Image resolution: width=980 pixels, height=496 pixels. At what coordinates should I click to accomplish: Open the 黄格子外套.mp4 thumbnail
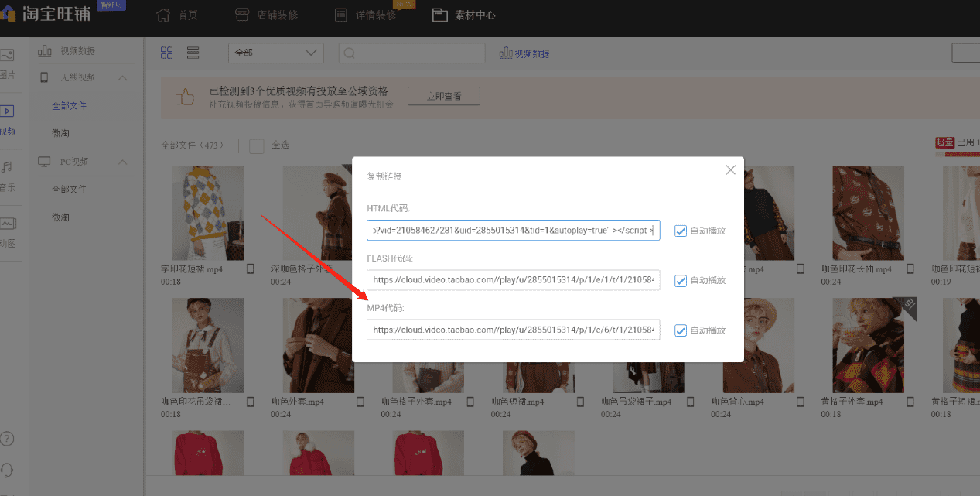(868, 345)
